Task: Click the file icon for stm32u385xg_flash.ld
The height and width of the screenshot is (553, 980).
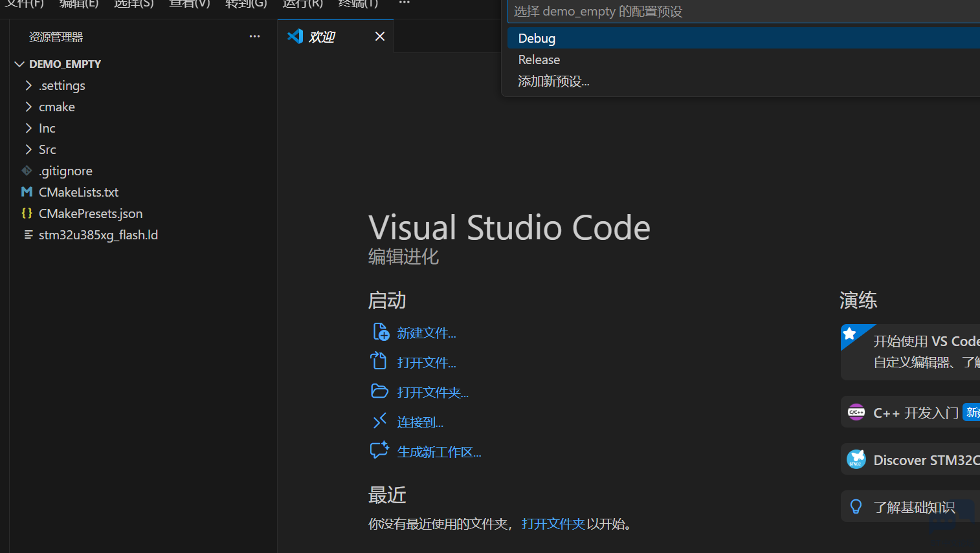Action: tap(28, 235)
